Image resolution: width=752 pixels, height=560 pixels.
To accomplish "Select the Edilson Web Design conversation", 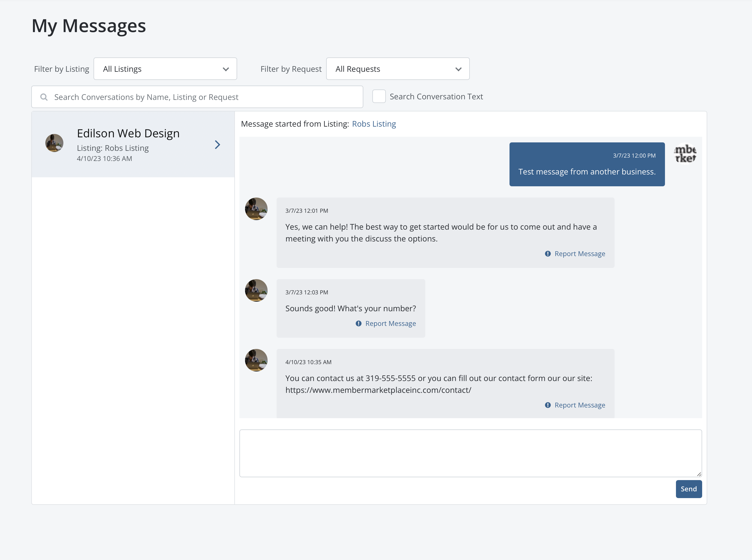I will tap(133, 144).
